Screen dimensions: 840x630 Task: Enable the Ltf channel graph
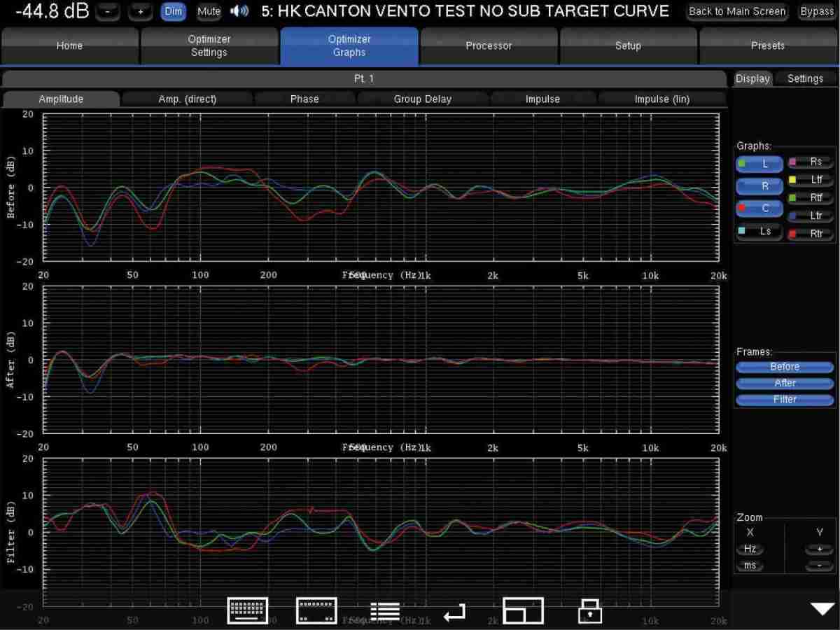pos(811,180)
